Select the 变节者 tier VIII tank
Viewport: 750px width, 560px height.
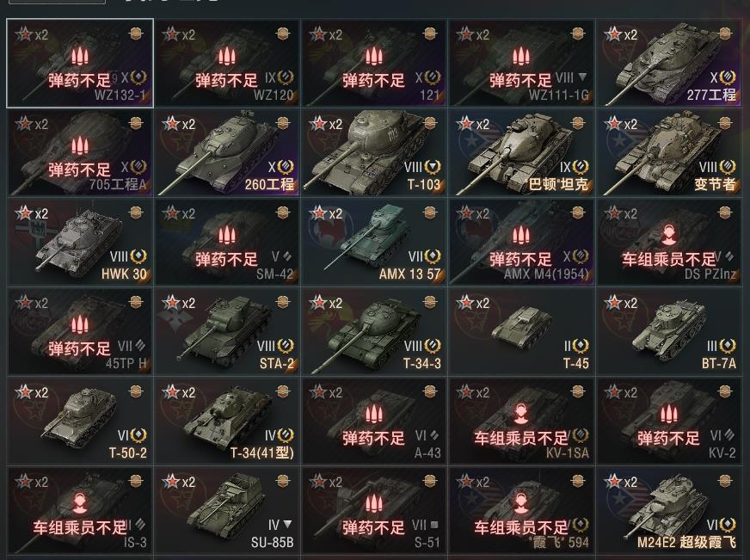(x=667, y=152)
